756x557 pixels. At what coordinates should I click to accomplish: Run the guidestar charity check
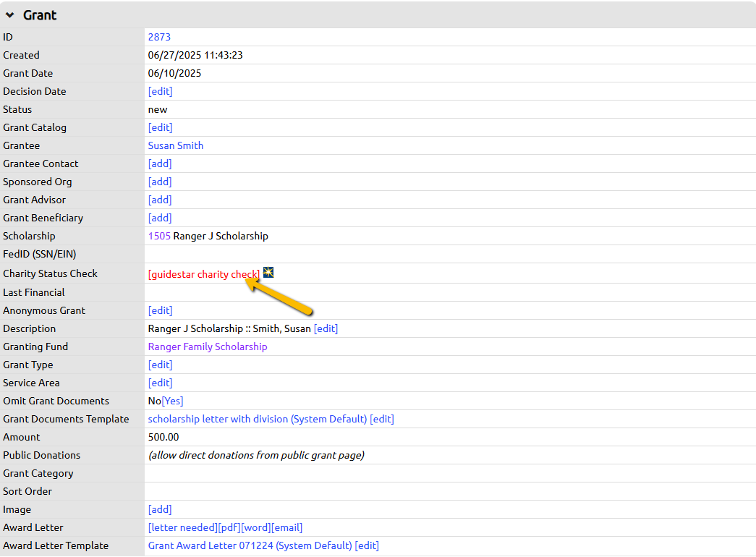click(x=203, y=274)
